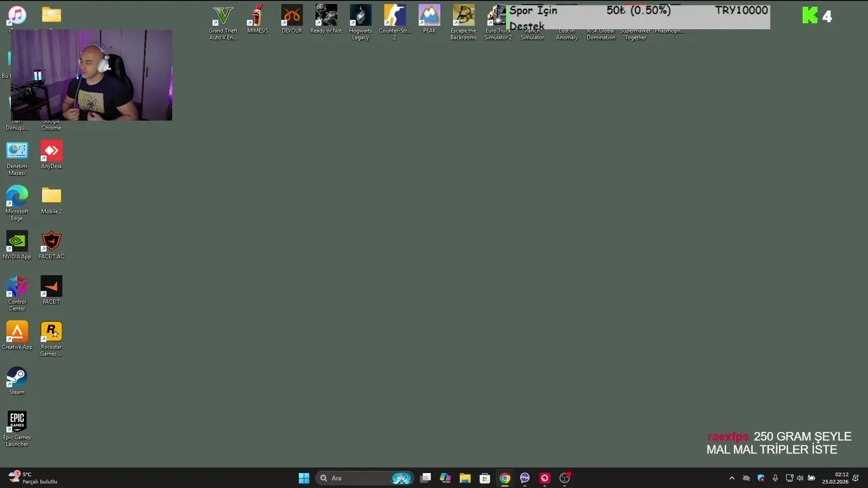Image resolution: width=868 pixels, height=488 pixels.
Task: Open Task View from taskbar
Action: point(425,478)
